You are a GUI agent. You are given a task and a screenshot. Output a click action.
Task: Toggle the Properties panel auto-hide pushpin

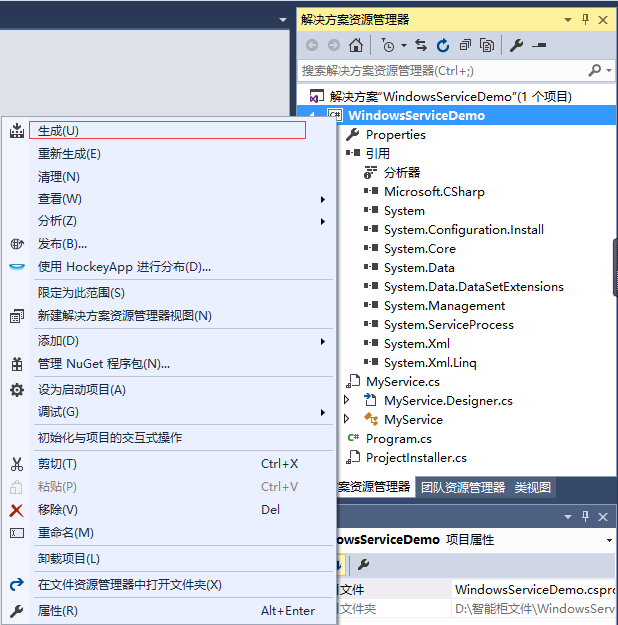click(584, 517)
